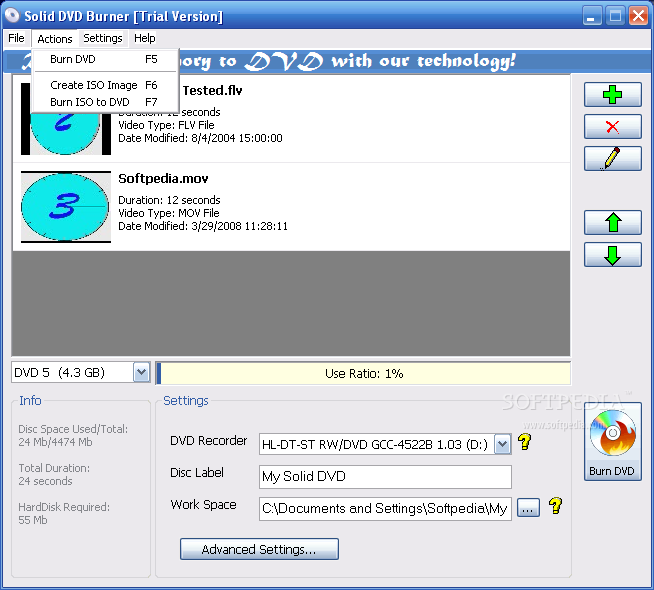
Task: Click the large Burn DVD flame disc button
Action: (612, 442)
